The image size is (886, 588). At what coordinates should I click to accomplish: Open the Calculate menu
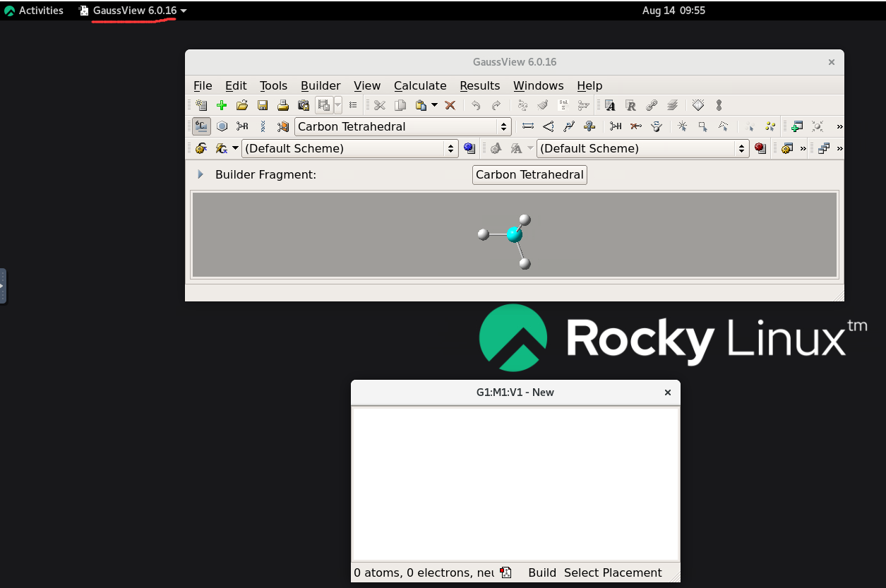[420, 85]
